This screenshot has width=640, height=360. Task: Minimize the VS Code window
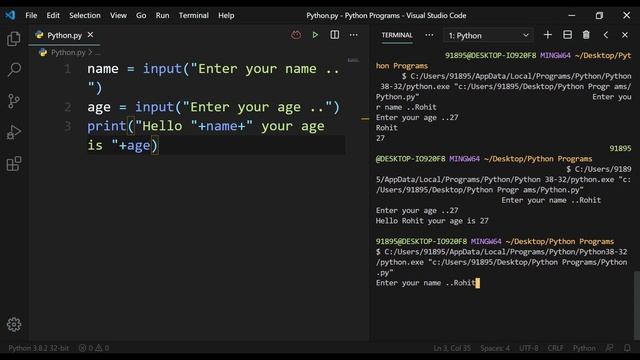(571, 16)
